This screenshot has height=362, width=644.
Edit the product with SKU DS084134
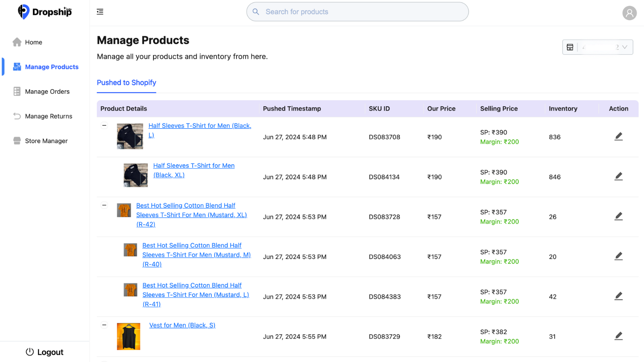[x=619, y=177]
